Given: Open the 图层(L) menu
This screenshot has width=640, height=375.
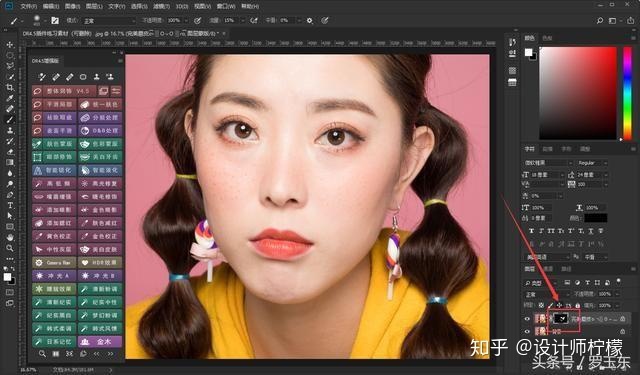Looking at the screenshot, I should click(x=94, y=7).
